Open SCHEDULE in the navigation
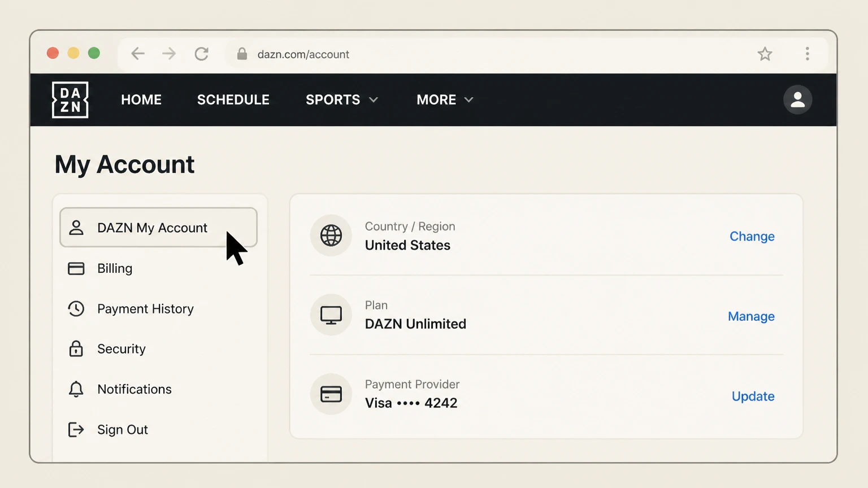868x488 pixels. 233,100
